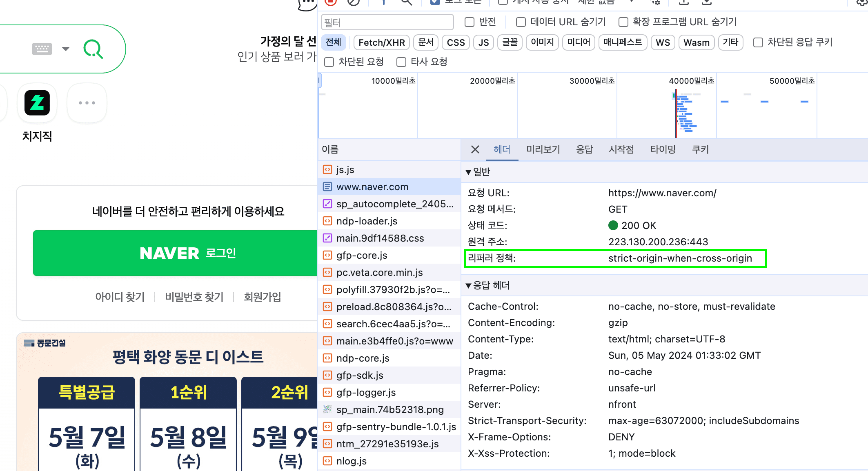868x471 pixels.
Task: Open the 치지직 shortcut icon
Action: pos(37,103)
